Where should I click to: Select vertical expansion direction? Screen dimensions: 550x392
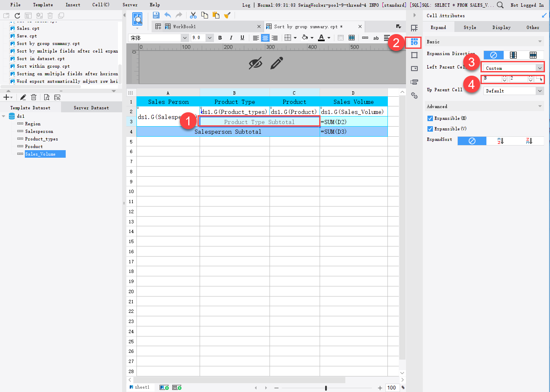click(513, 55)
